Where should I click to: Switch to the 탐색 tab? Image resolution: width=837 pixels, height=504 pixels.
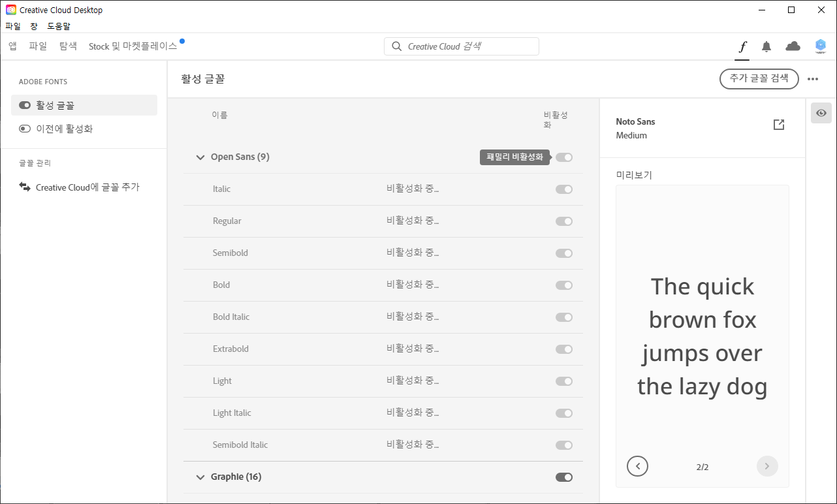[x=68, y=46]
